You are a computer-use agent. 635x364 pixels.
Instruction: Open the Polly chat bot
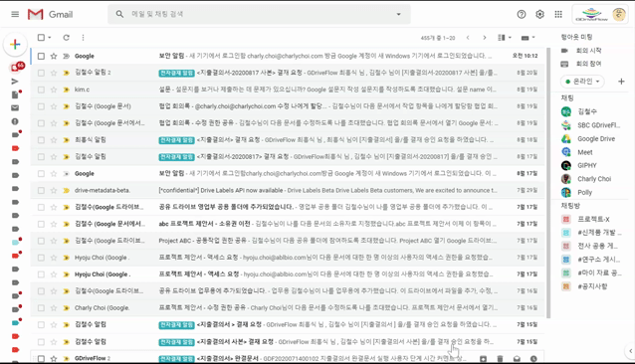pos(584,193)
